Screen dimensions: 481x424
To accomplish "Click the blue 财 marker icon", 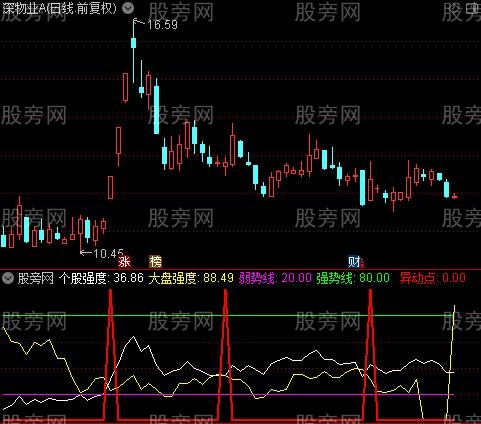I will click(x=355, y=262).
